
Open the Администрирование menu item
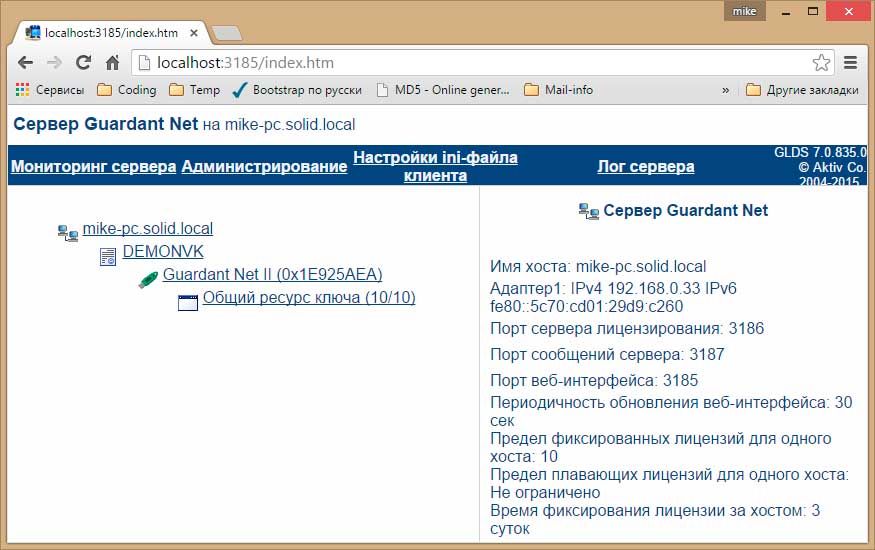(x=264, y=167)
